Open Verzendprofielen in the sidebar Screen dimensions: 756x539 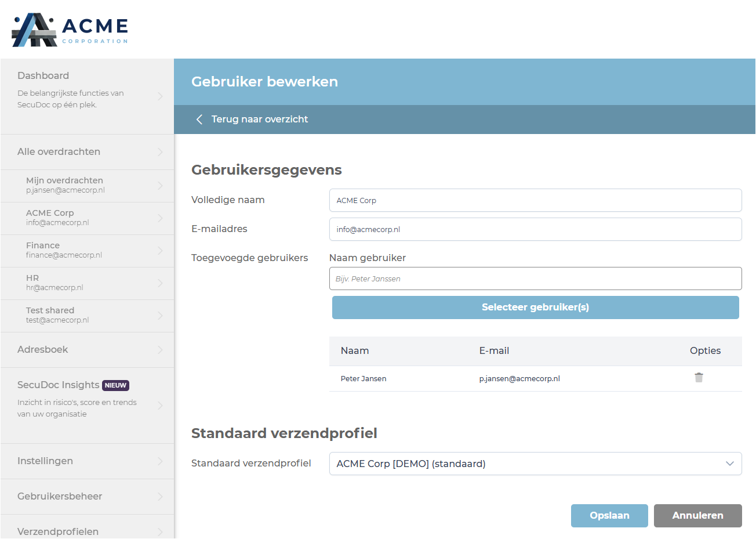pos(87,527)
